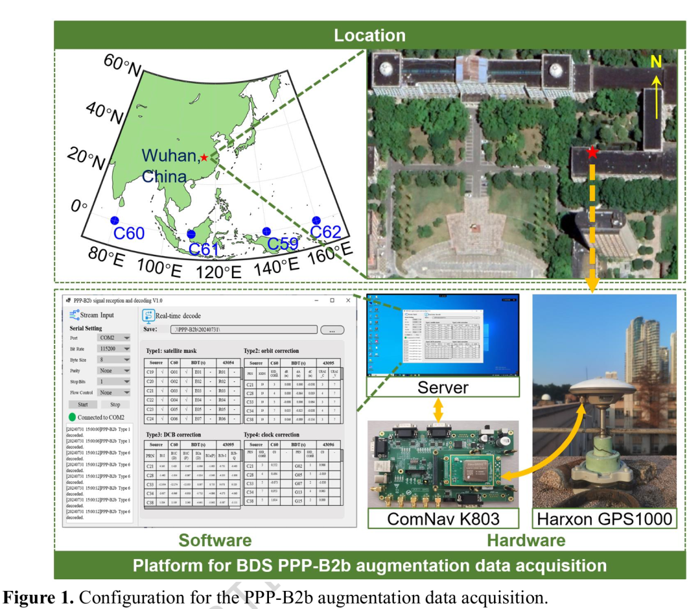The width and height of the screenshot is (700, 609).
Task: Click the C62 satellite dot on the map
Action: tap(316, 221)
